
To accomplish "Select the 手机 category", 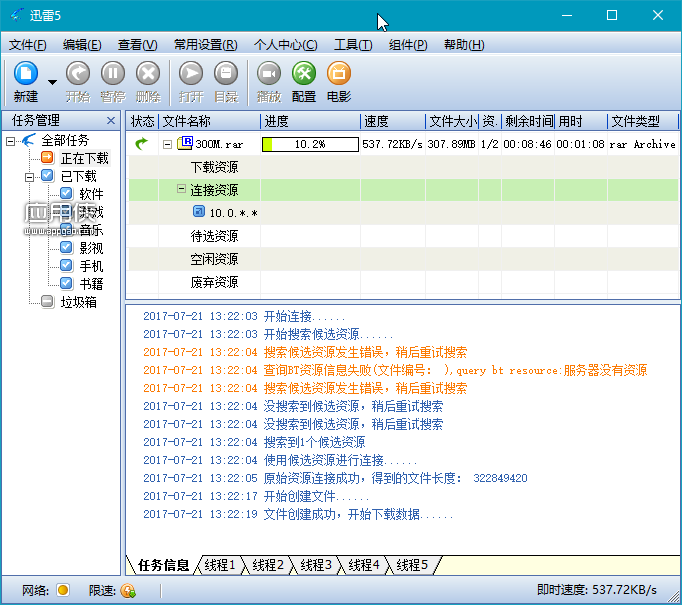I will point(91,266).
